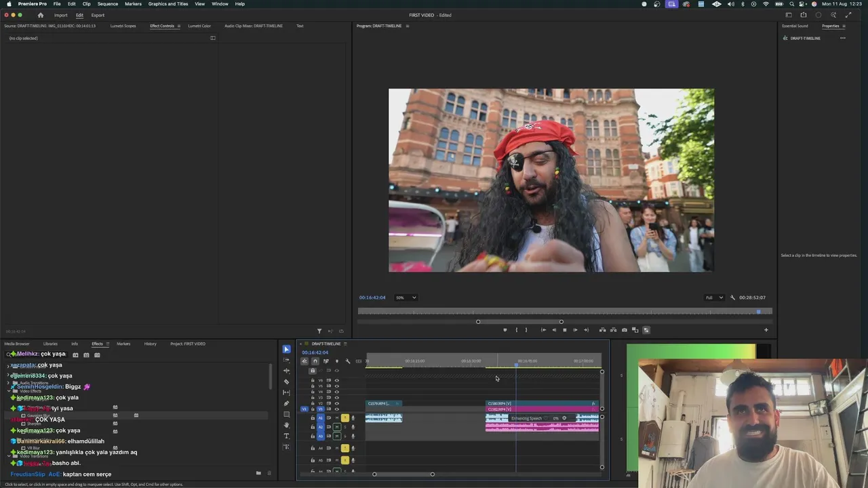Switch to the Essential Sound tab

tap(795, 26)
